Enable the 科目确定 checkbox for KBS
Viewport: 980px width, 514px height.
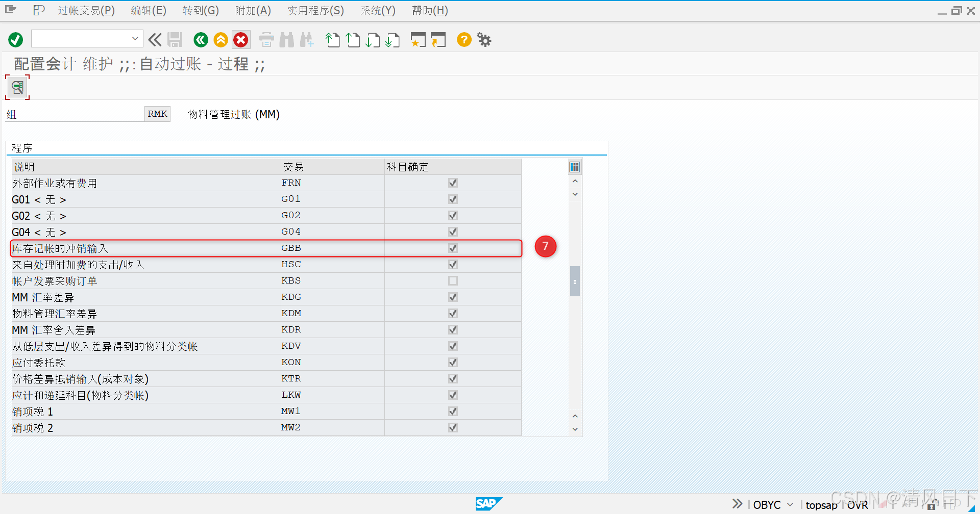[x=453, y=280]
